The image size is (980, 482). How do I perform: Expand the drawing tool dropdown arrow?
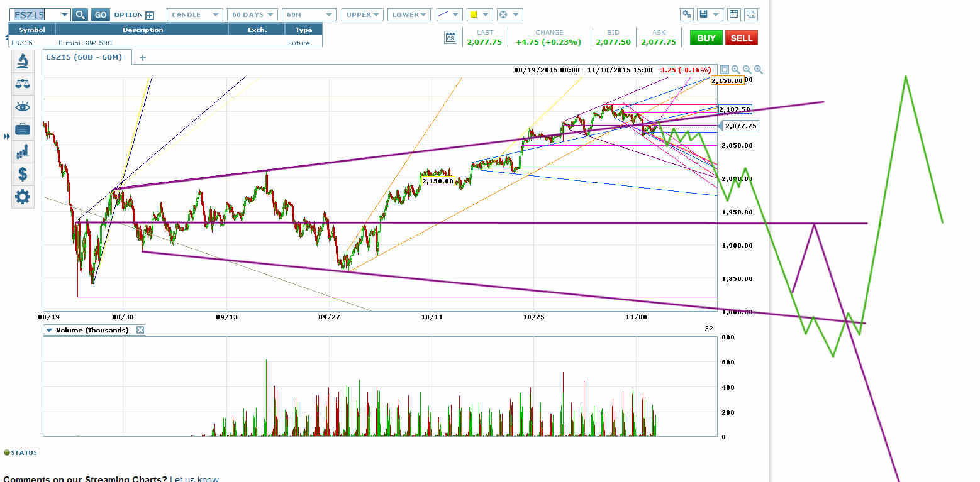[457, 14]
